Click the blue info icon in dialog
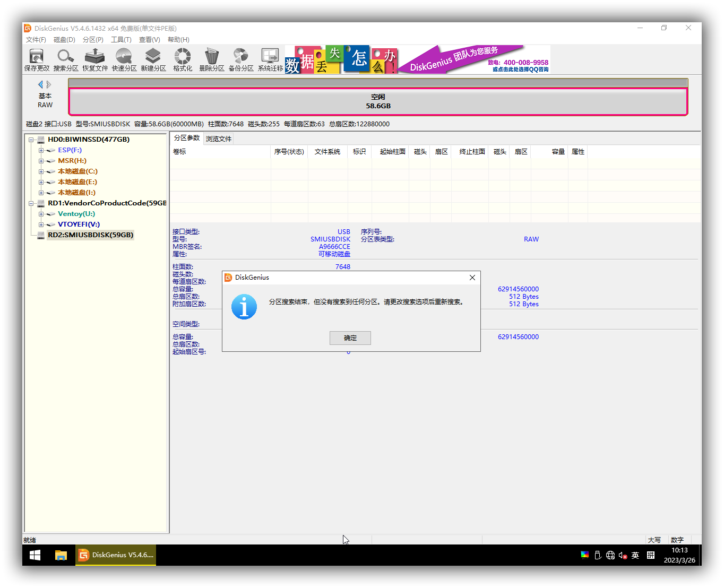 pos(244,307)
